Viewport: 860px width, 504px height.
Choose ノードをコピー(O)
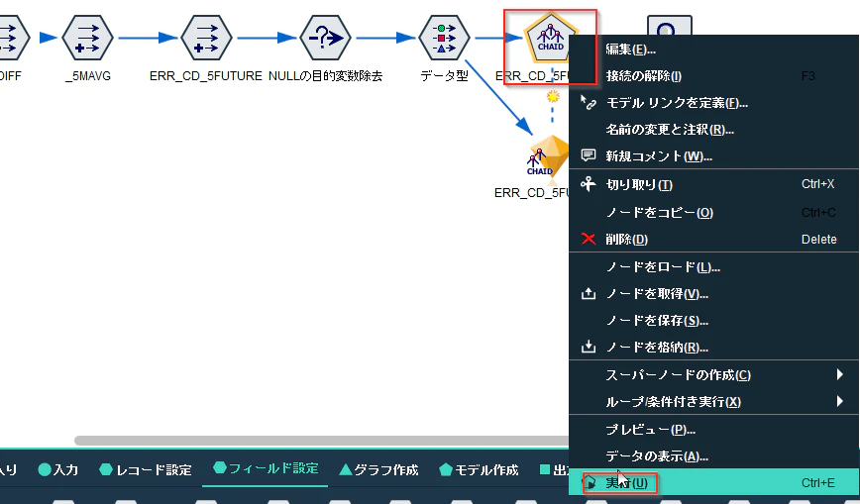(x=714, y=212)
